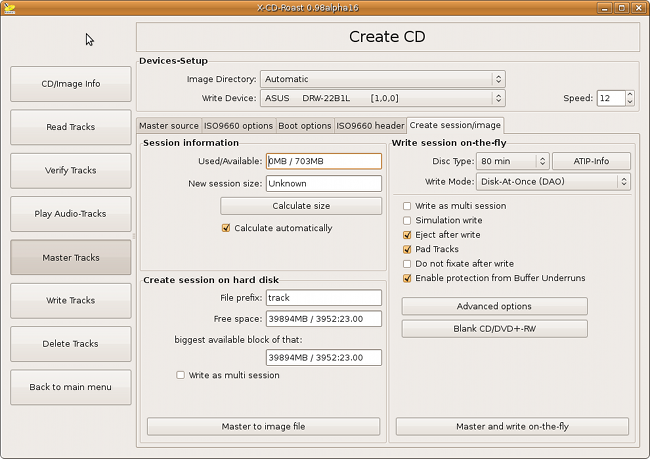Increase the write Speed value
650x459 pixels.
tap(630, 95)
